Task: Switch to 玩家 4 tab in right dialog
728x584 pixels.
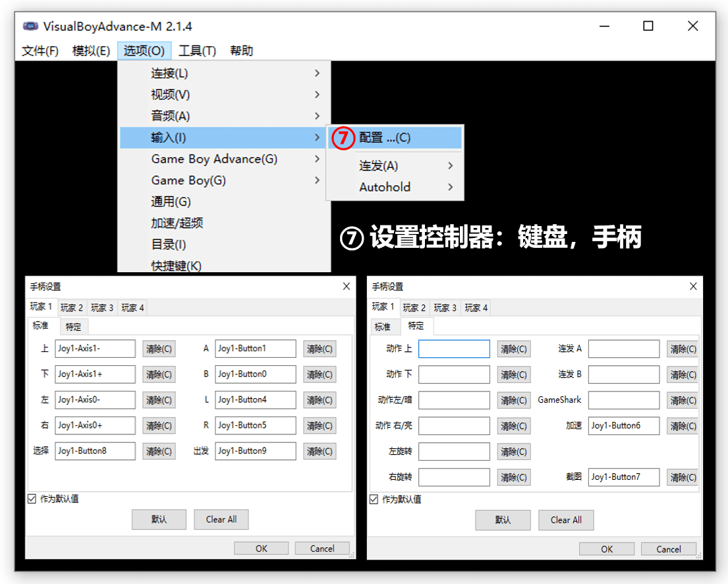Action: (476, 307)
